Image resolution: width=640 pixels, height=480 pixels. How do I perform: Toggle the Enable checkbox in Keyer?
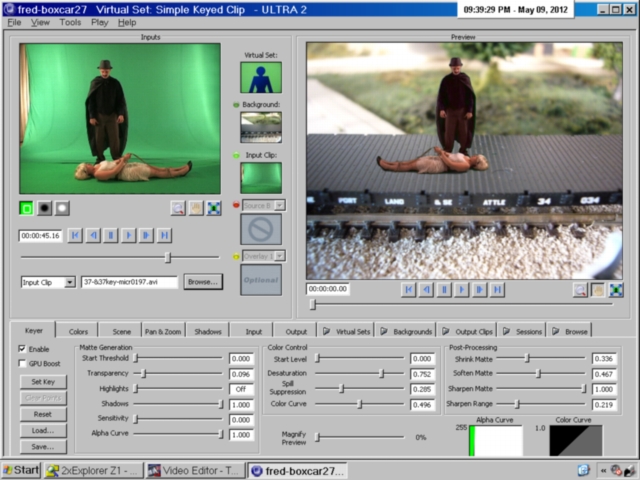tap(23, 348)
